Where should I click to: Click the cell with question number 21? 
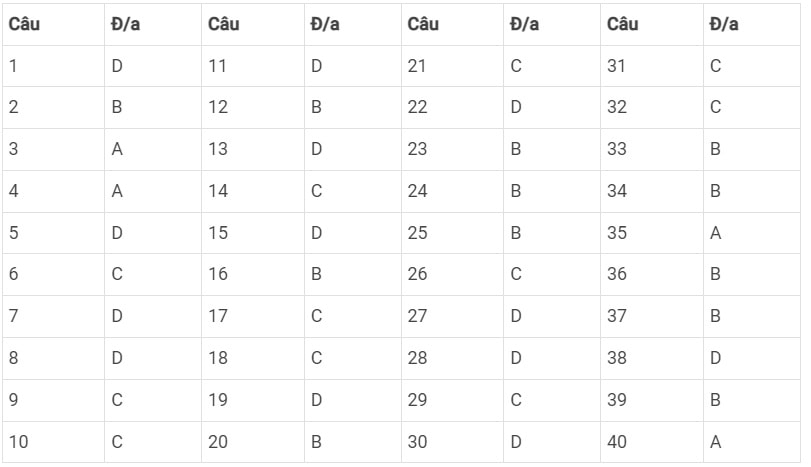(x=452, y=66)
